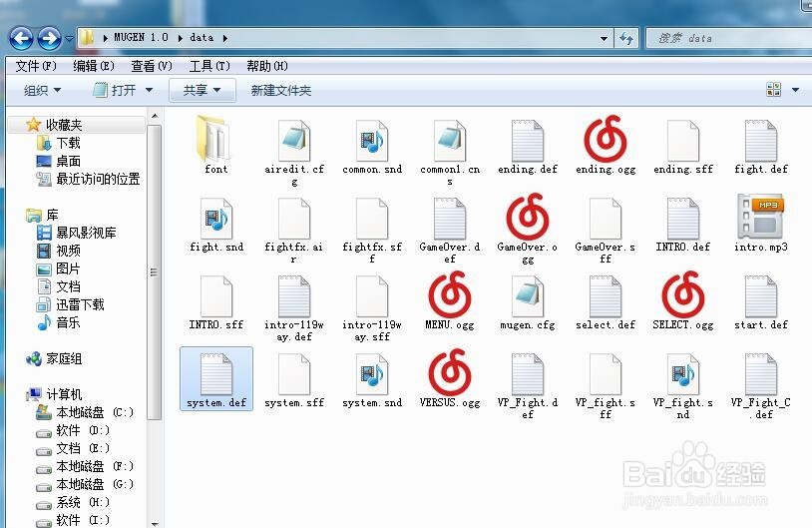812x528 pixels.
Task: Expand the arrow beside 打开
Action: pyautogui.click(x=150, y=90)
